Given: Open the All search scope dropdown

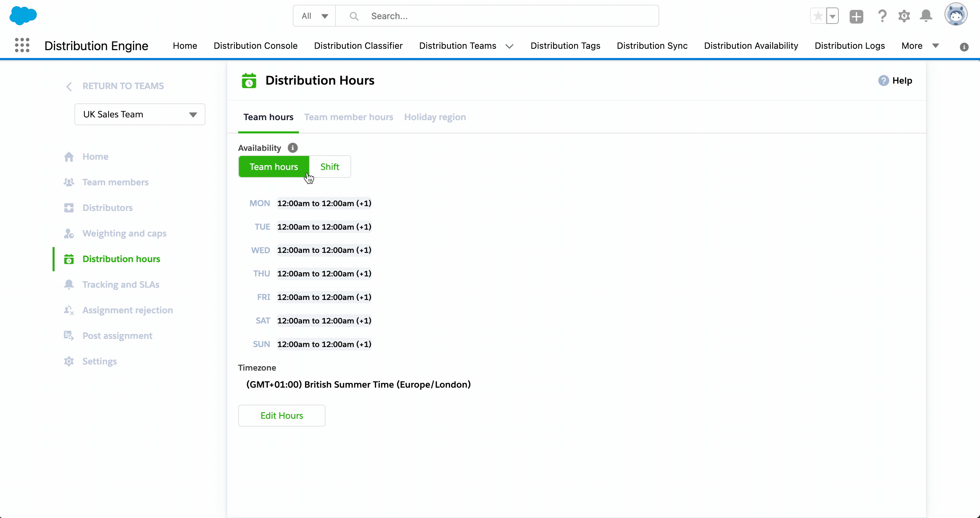Looking at the screenshot, I should pos(314,16).
